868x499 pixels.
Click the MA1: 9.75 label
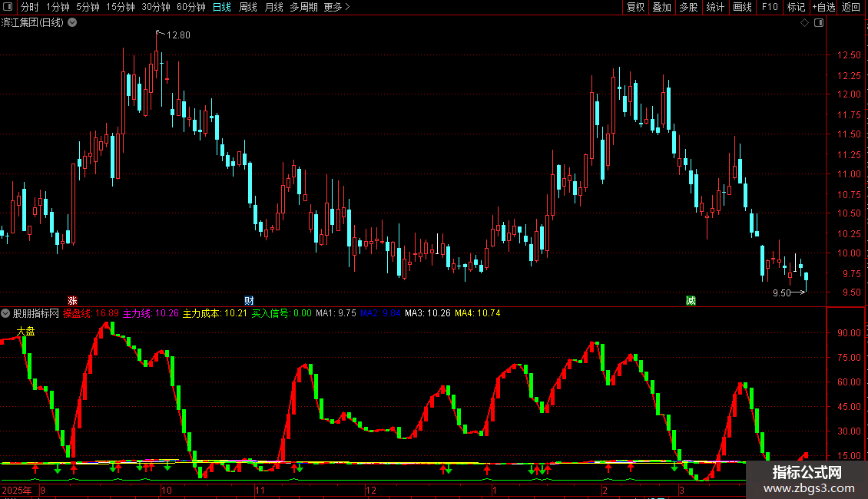click(x=336, y=314)
